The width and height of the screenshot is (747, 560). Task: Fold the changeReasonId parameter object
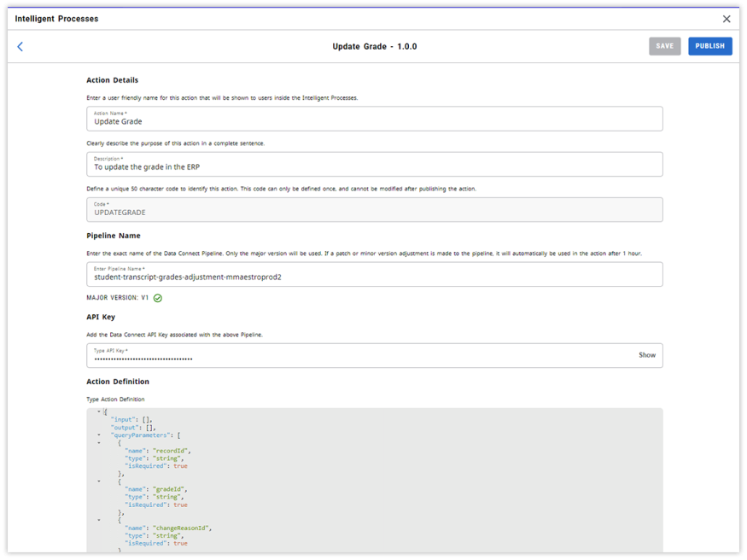point(99,520)
